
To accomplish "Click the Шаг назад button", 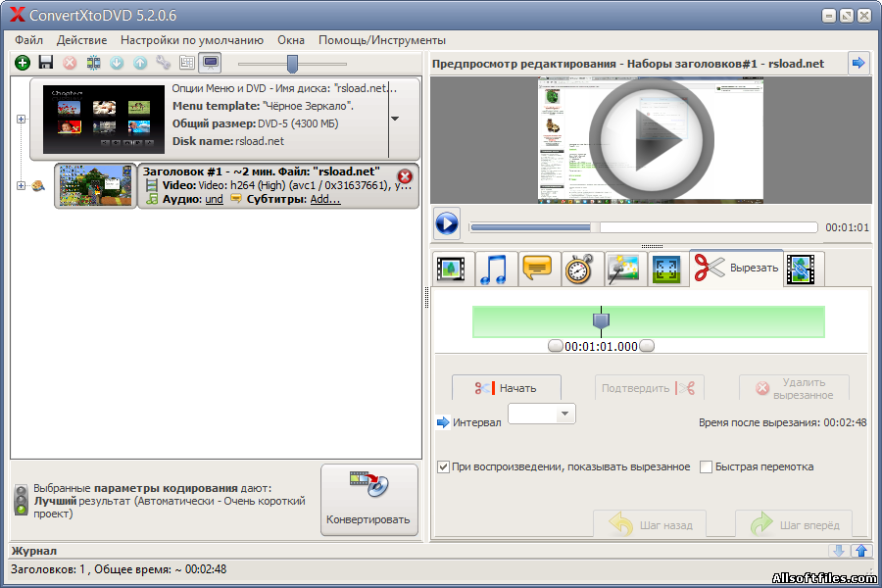I will 650,524.
